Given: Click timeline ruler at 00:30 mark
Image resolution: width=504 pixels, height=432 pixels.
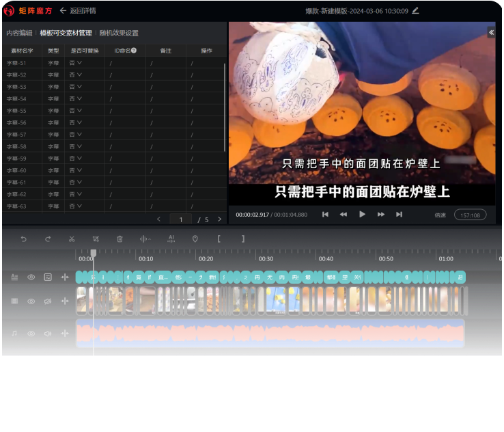Looking at the screenshot, I should [266, 258].
